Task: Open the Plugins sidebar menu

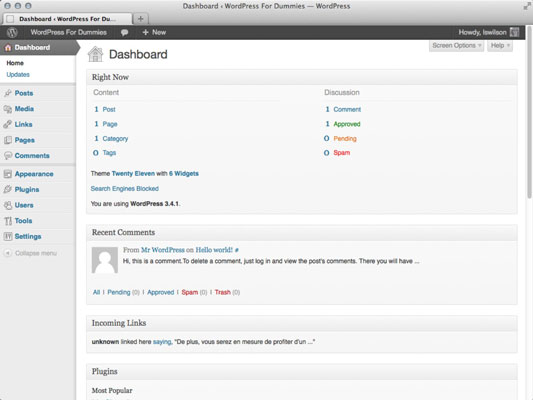Action: coord(27,190)
